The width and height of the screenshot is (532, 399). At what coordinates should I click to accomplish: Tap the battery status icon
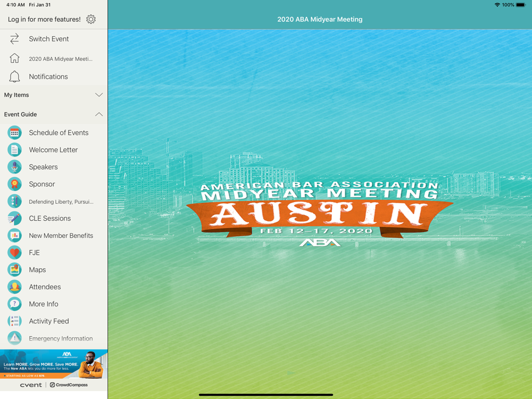tap(521, 5)
